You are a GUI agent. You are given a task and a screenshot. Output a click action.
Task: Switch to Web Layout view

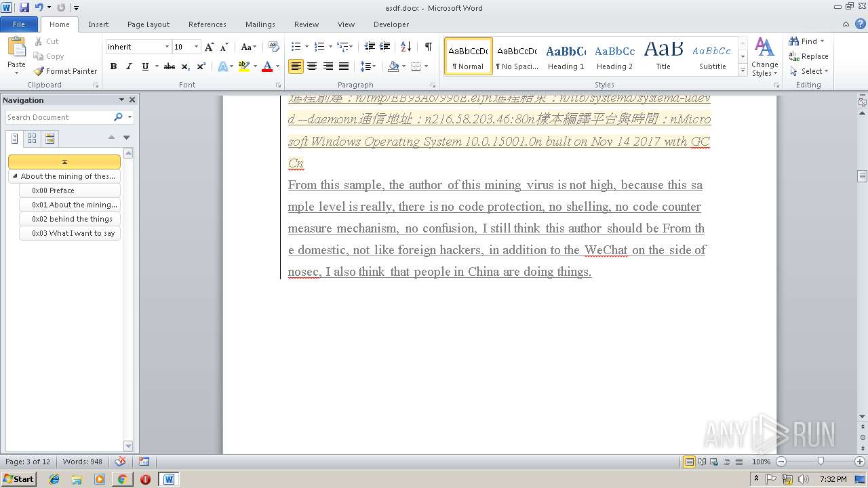click(713, 462)
